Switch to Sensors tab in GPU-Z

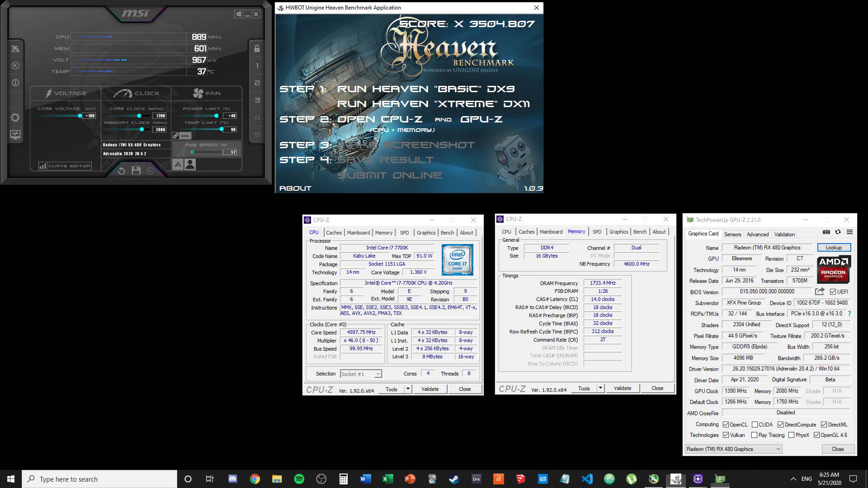pos(732,234)
